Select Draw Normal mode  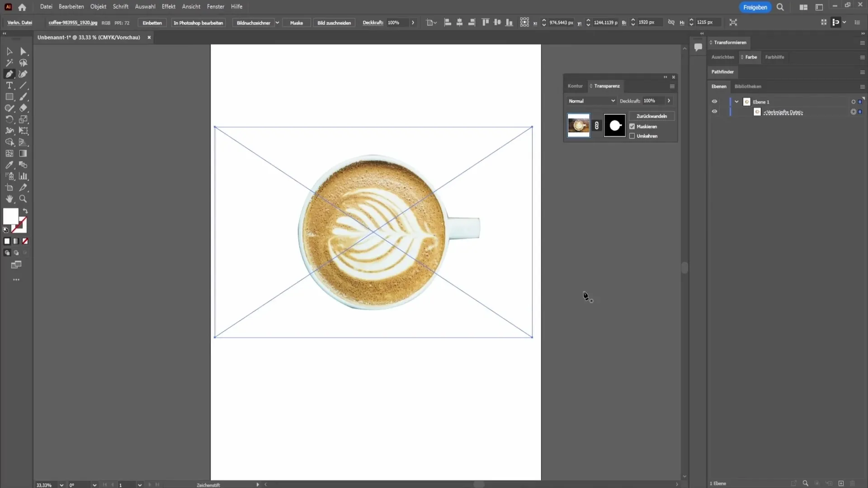pyautogui.click(x=7, y=253)
